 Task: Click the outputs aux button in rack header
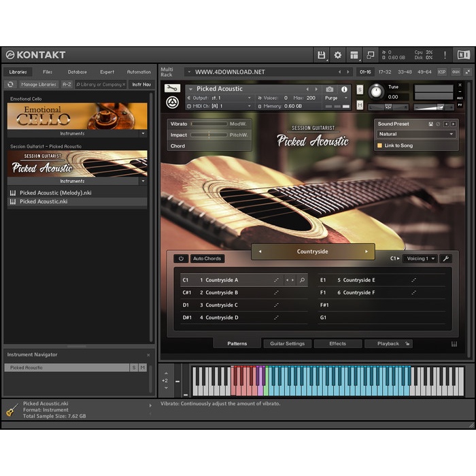click(x=456, y=72)
